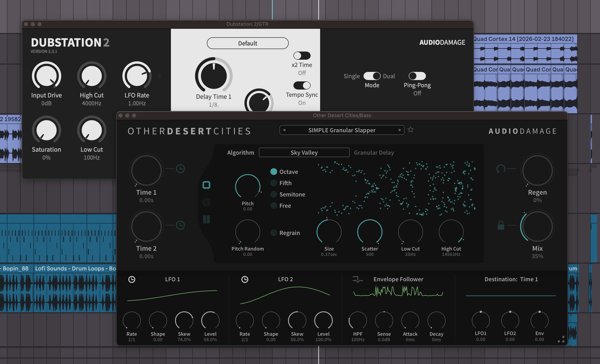Switch the Single/Dual Mode toggle
600x364 pixels.
click(372, 76)
